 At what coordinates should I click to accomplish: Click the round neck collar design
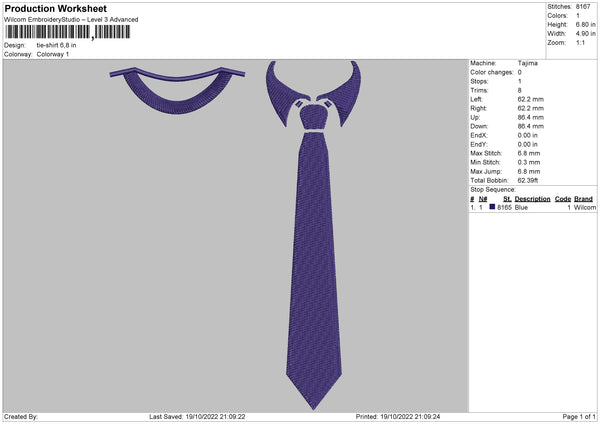(177, 91)
